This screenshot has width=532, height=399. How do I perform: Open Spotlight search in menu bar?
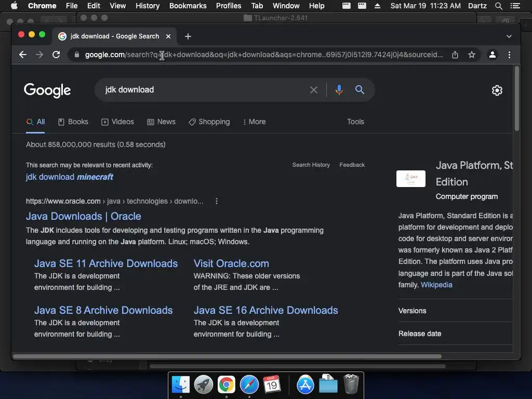pyautogui.click(x=498, y=6)
